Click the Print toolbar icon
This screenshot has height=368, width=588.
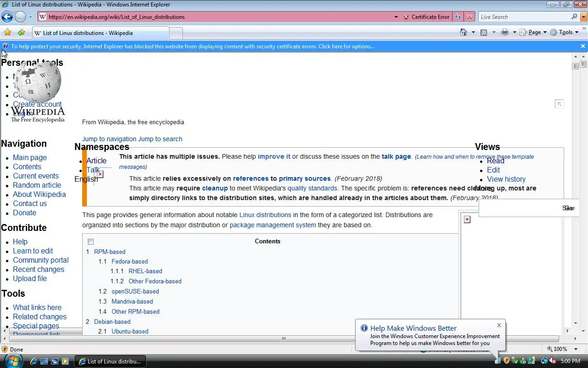(505, 32)
